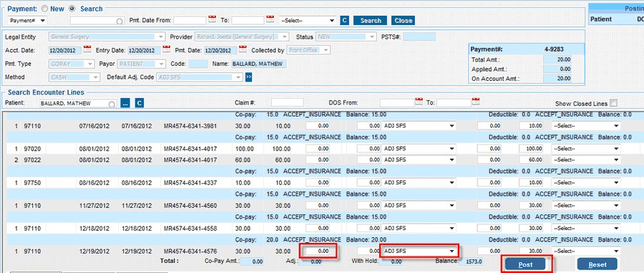
Task: Click the Claim # input field
Action: pyautogui.click(x=288, y=102)
